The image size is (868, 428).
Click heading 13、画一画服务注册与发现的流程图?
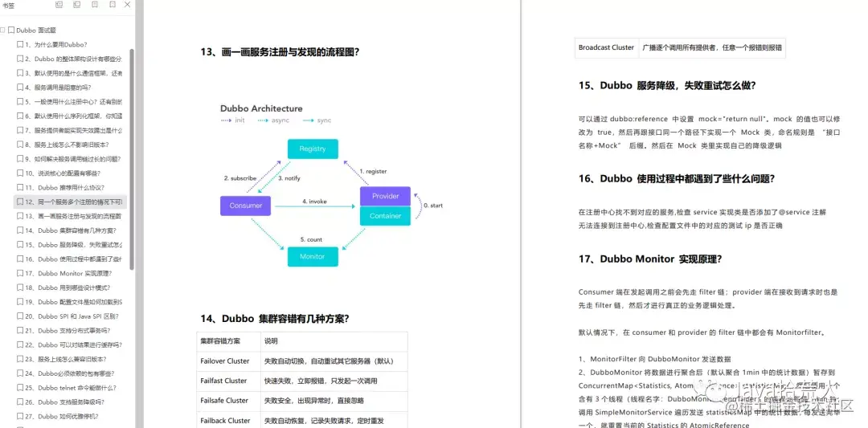tap(280, 52)
